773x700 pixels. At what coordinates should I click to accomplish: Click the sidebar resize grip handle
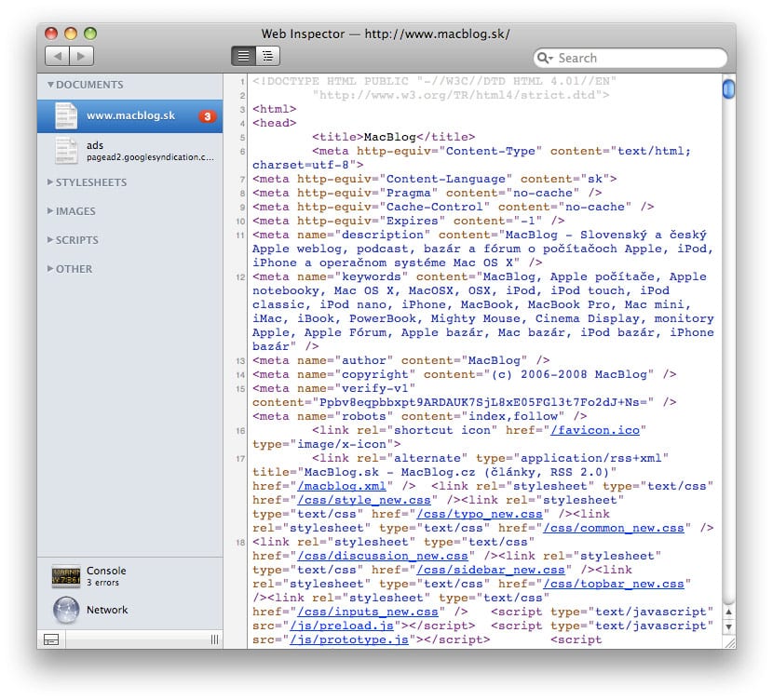pyautogui.click(x=214, y=639)
